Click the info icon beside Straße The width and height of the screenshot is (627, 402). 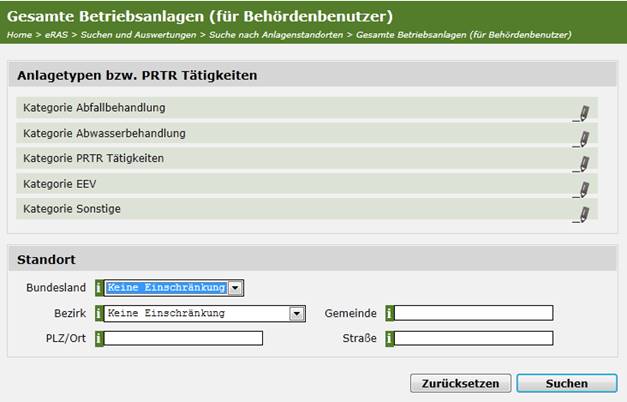tap(389, 338)
